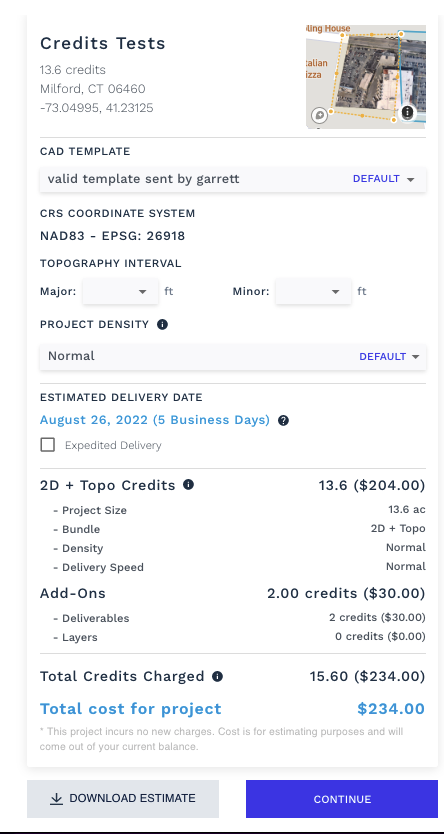Click the NAD83 - EPSG: 26918 coordinate system text
This screenshot has height=834, width=444.
coord(113,236)
